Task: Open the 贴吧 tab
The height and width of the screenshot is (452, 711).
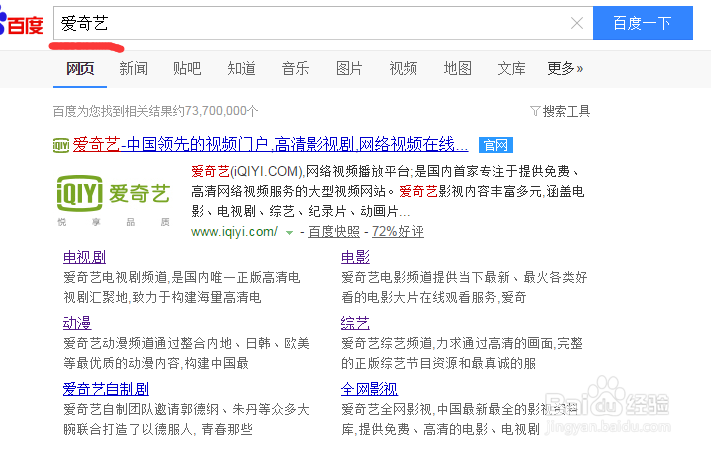Action: tap(187, 68)
